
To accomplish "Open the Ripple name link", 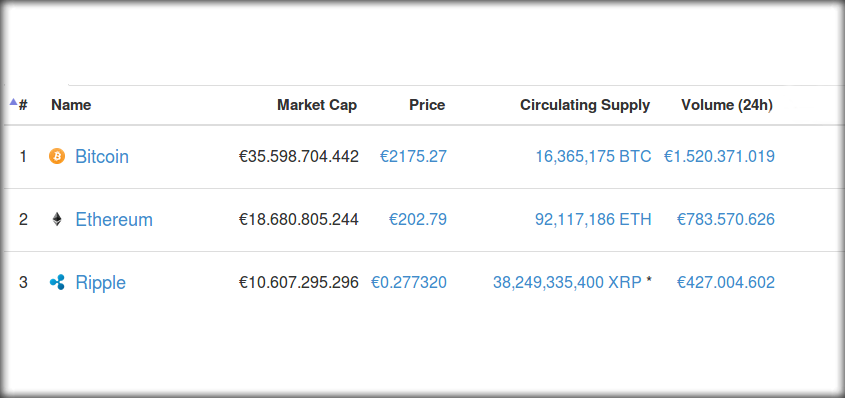I will pyautogui.click(x=100, y=282).
